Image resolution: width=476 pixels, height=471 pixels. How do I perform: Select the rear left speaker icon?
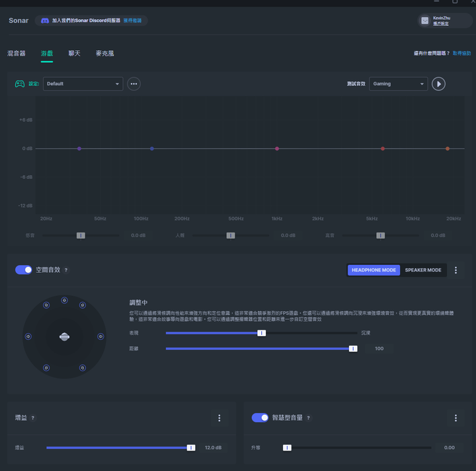(x=46, y=368)
